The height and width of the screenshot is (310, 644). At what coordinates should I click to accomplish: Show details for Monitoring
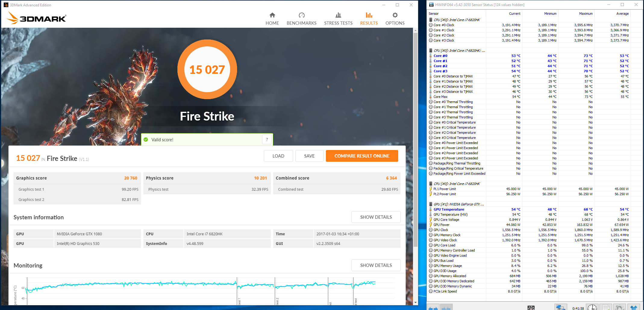[376, 265]
